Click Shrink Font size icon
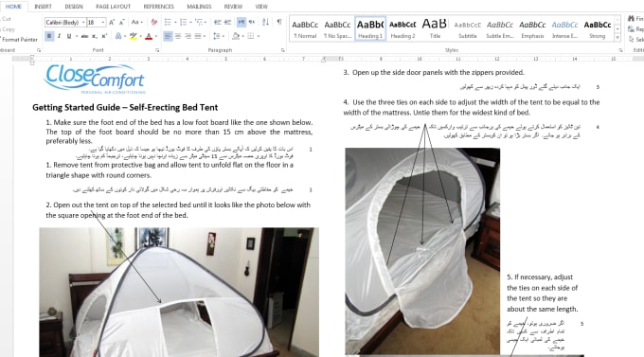644x357 pixels. tap(121, 22)
